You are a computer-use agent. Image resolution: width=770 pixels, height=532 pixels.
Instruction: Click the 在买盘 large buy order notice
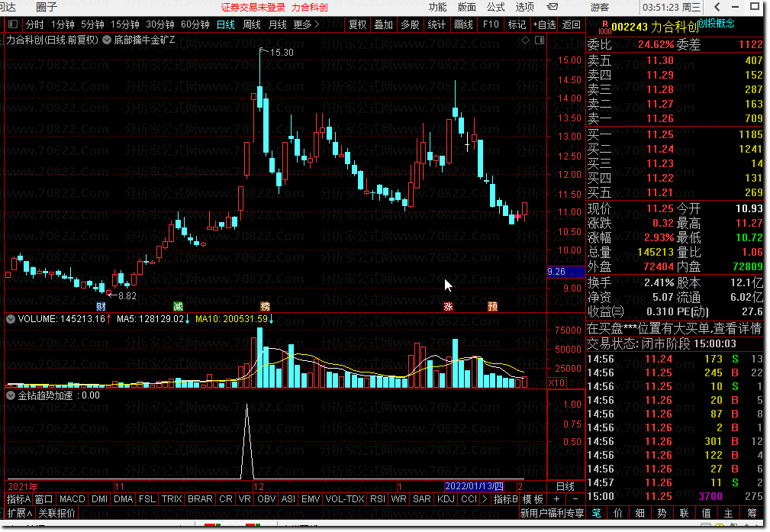point(675,329)
